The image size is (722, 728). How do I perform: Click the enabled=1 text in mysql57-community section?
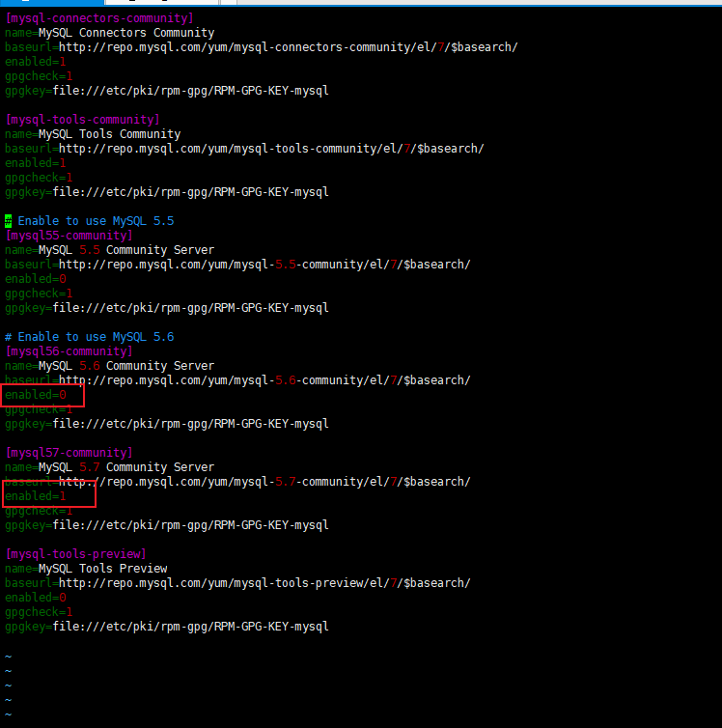click(36, 496)
